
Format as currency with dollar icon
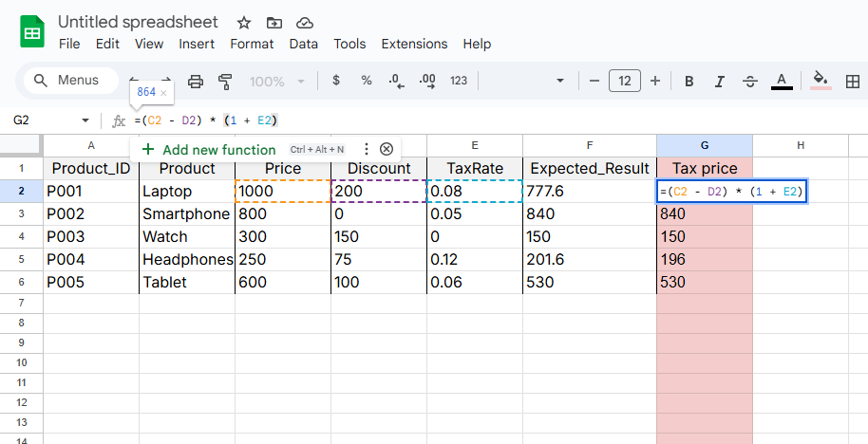336,82
